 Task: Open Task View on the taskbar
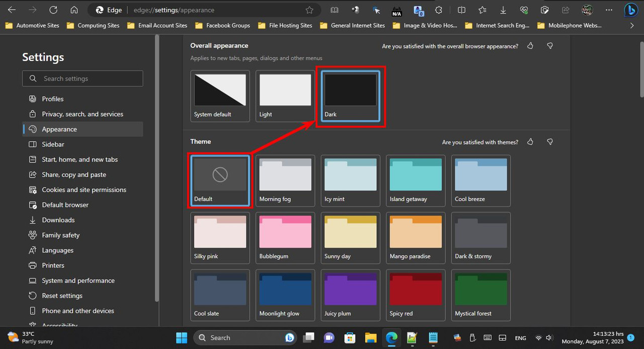308,337
